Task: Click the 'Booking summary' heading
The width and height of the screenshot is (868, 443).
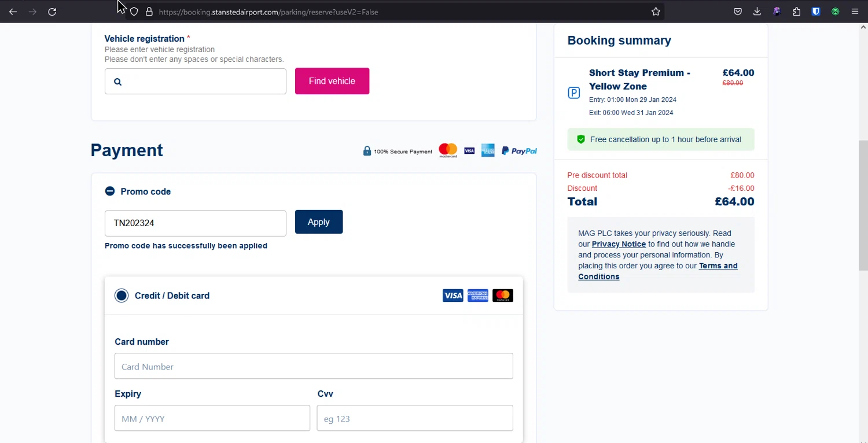Action: point(619,40)
